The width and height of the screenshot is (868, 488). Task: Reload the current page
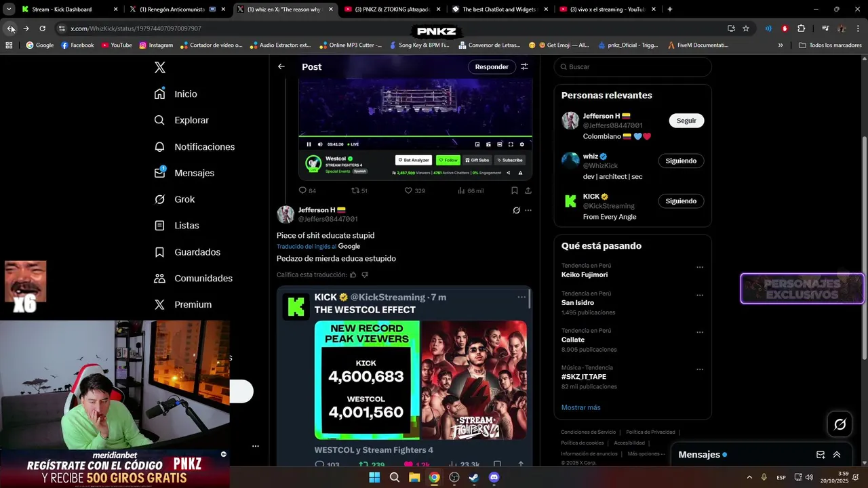42,28
